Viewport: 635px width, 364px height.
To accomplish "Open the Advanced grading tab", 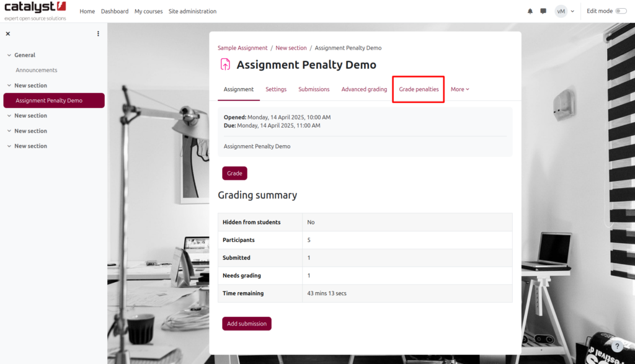I will (x=364, y=89).
